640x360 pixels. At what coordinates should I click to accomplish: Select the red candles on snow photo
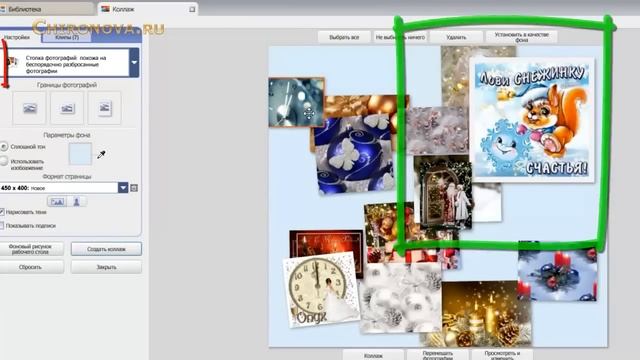click(558, 272)
